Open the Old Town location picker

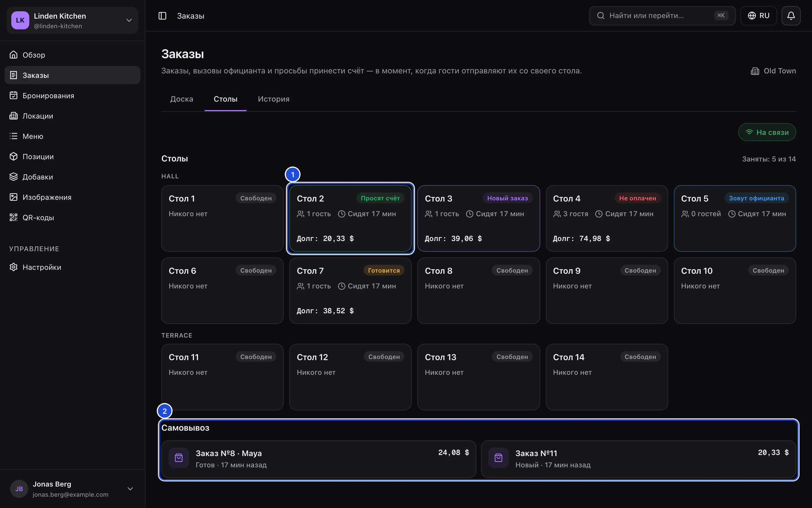tap(773, 71)
